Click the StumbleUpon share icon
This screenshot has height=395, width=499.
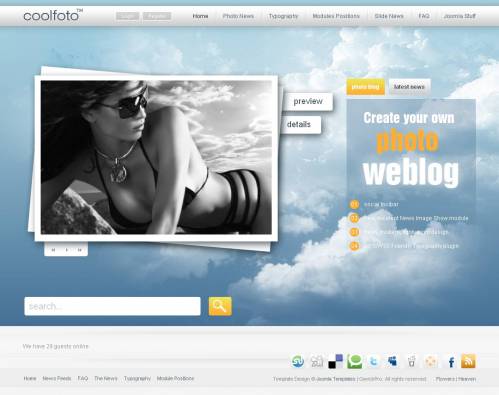point(298,361)
